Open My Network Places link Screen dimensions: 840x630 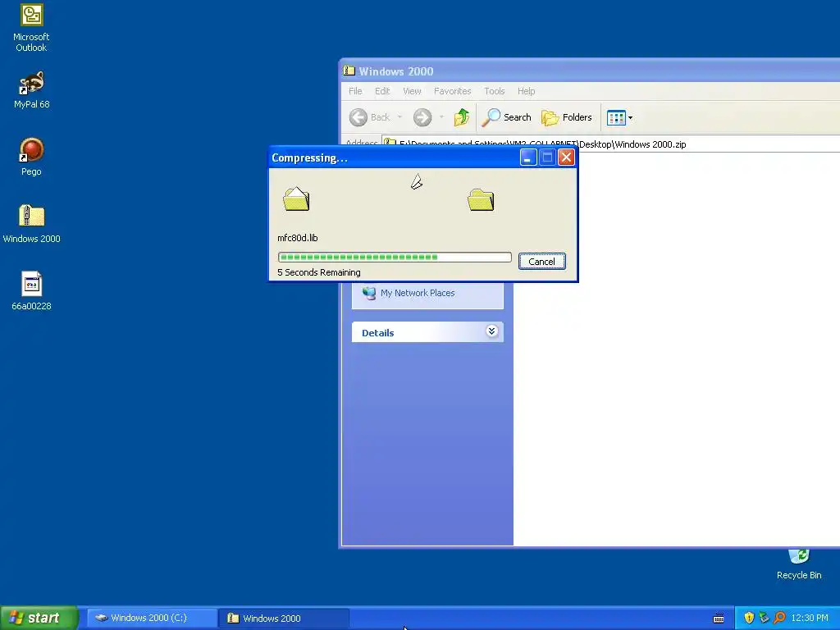coord(418,293)
